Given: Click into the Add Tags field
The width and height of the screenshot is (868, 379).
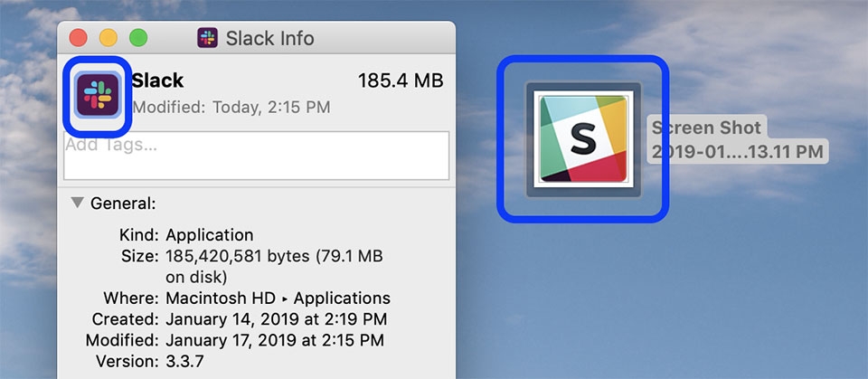Looking at the screenshot, I should point(256,156).
